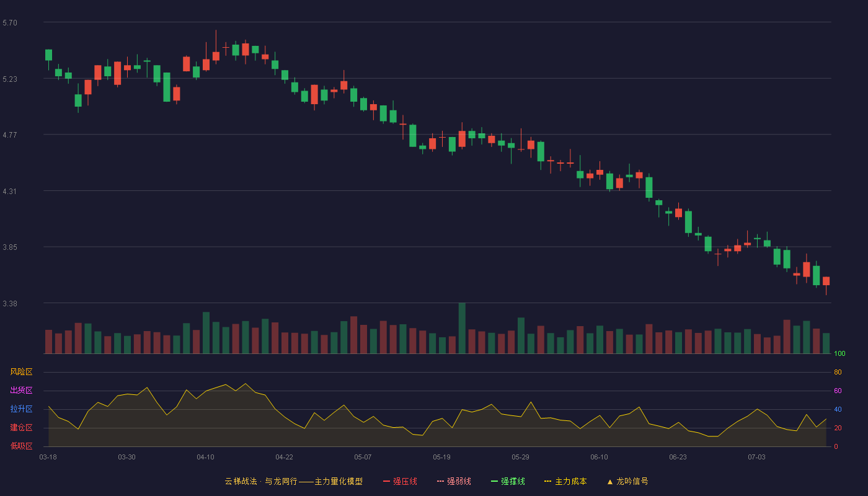The height and width of the screenshot is (496, 868).
Task: Click the 04-10 date axis label
Action: (205, 457)
